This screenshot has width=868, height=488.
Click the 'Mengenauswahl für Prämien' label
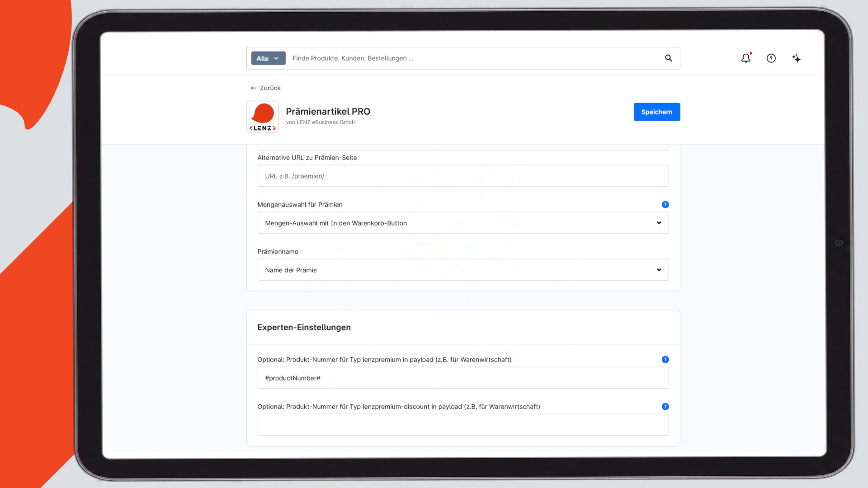pyautogui.click(x=300, y=205)
